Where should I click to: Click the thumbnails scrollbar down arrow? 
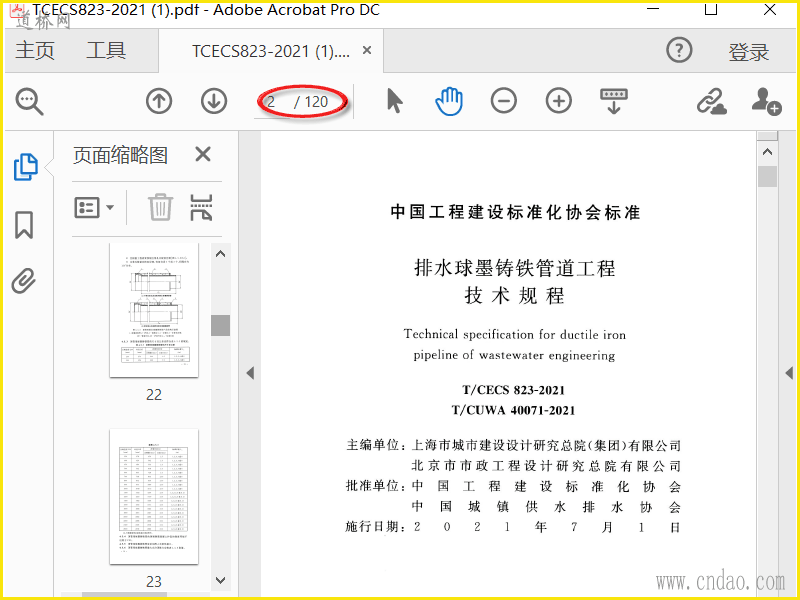click(220, 580)
